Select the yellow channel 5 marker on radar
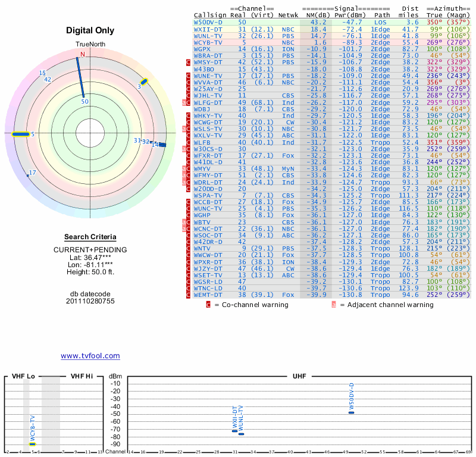Screen dimensions: 476x457 pos(20,134)
